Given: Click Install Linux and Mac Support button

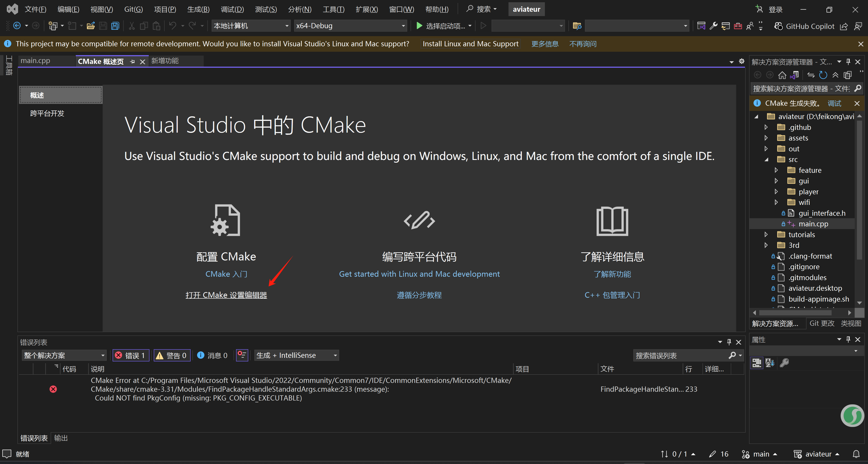Looking at the screenshot, I should tap(470, 44).
